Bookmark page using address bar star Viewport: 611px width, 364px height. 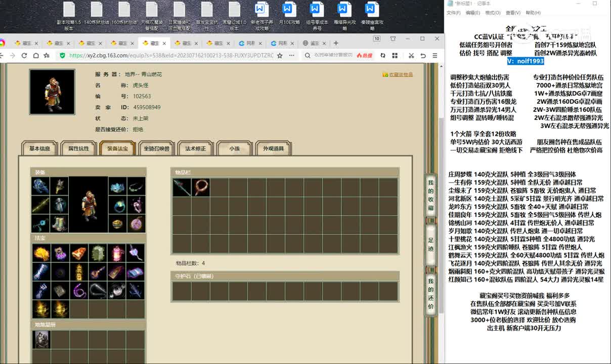(x=280, y=56)
